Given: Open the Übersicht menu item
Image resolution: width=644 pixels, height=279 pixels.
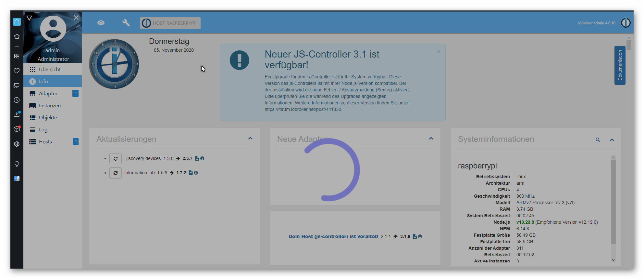Looking at the screenshot, I should tap(53, 69).
